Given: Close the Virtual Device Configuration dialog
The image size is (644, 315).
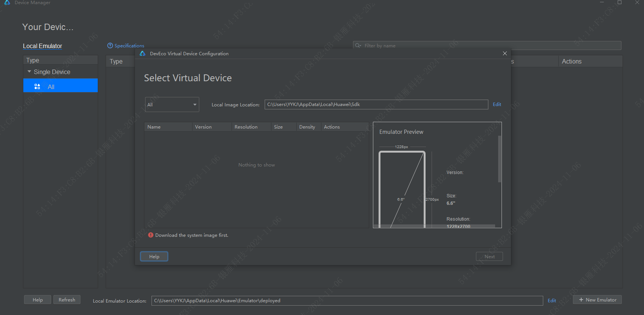Looking at the screenshot, I should pos(505,53).
